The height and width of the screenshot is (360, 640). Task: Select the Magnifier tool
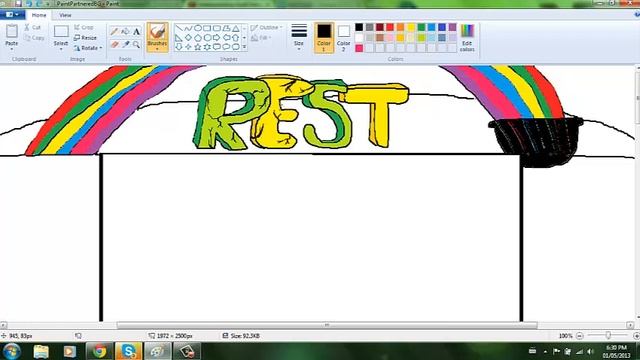[136, 44]
